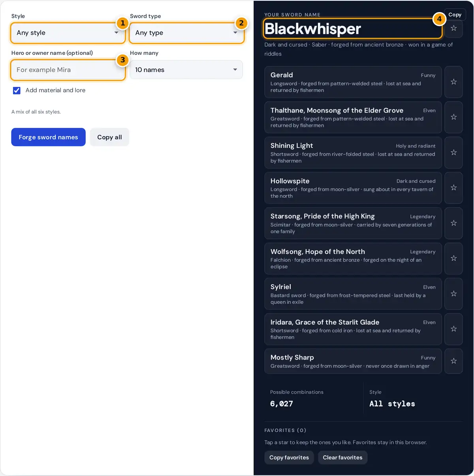Image resolution: width=474 pixels, height=476 pixels.
Task: Click Forge sword names button
Action: 48,137
